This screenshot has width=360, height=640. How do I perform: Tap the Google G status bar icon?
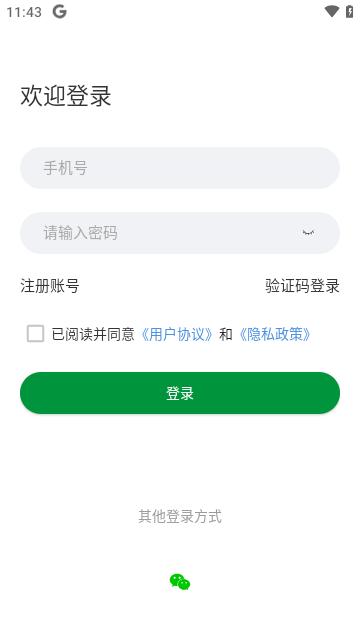60,11
